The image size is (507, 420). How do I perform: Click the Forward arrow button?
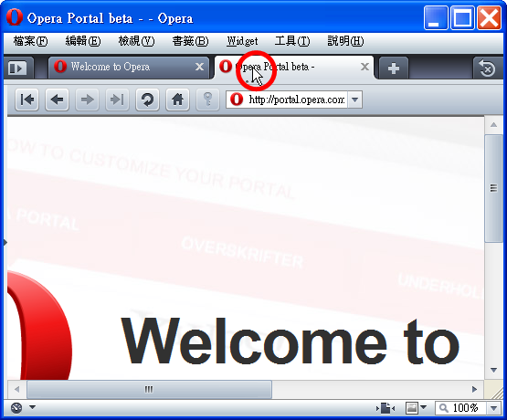(x=88, y=100)
